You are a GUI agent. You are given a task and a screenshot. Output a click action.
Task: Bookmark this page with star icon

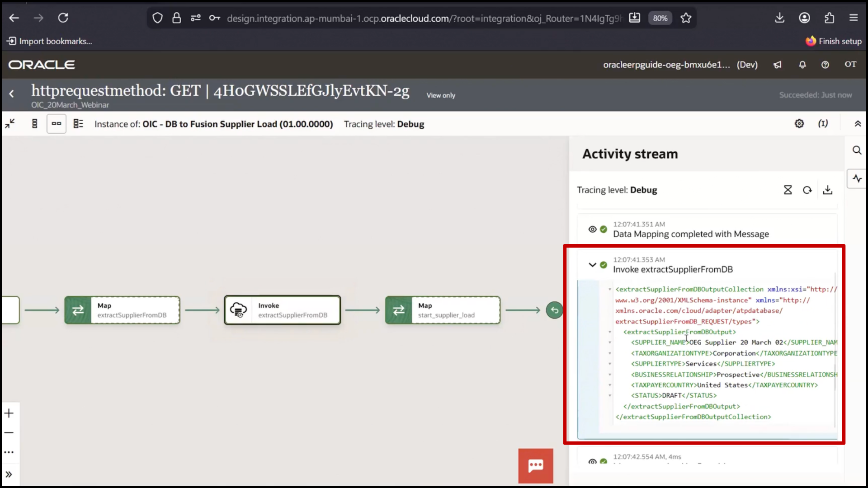pyautogui.click(x=686, y=18)
